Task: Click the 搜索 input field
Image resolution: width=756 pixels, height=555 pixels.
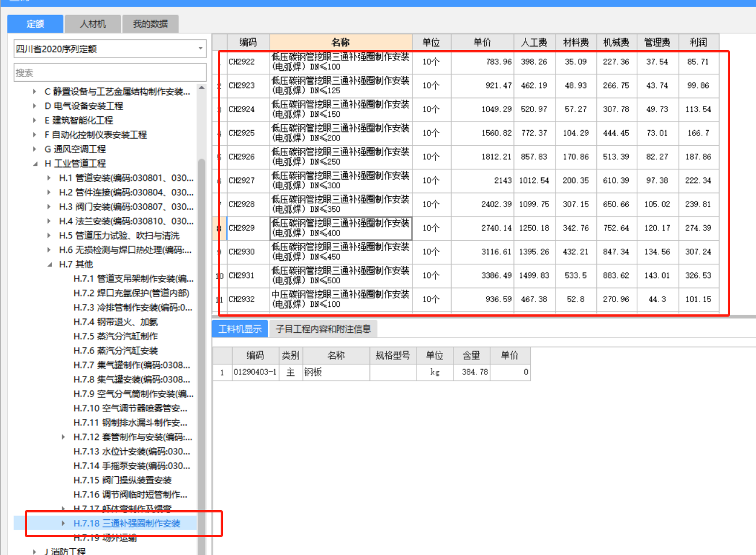Action: (110, 73)
